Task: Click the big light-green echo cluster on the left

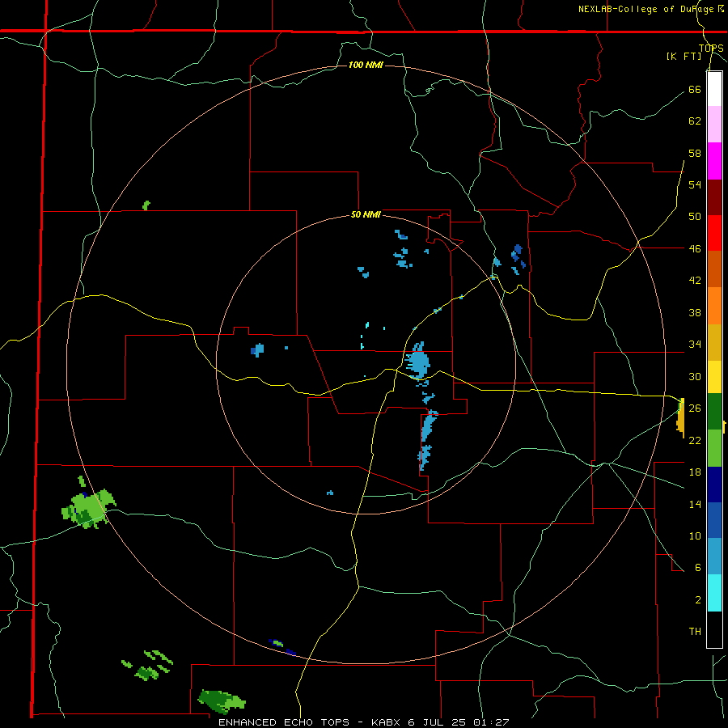Action: [88, 507]
